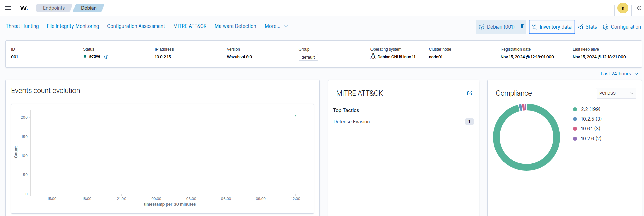
Task: Click the Top Tactics heading
Action: pos(346,110)
